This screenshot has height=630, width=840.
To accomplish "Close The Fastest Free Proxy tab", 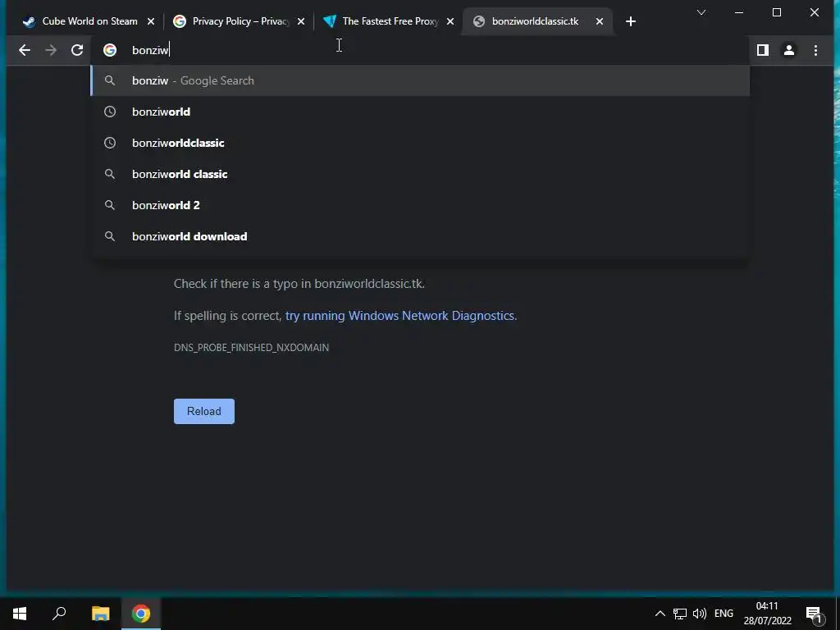I will pyautogui.click(x=450, y=21).
